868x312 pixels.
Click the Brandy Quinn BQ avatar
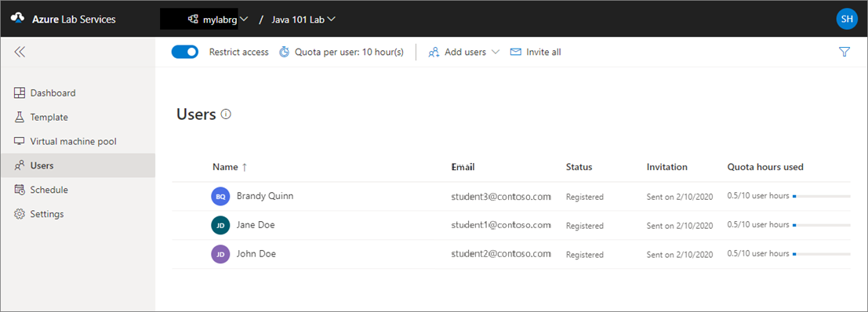pyautogui.click(x=220, y=197)
